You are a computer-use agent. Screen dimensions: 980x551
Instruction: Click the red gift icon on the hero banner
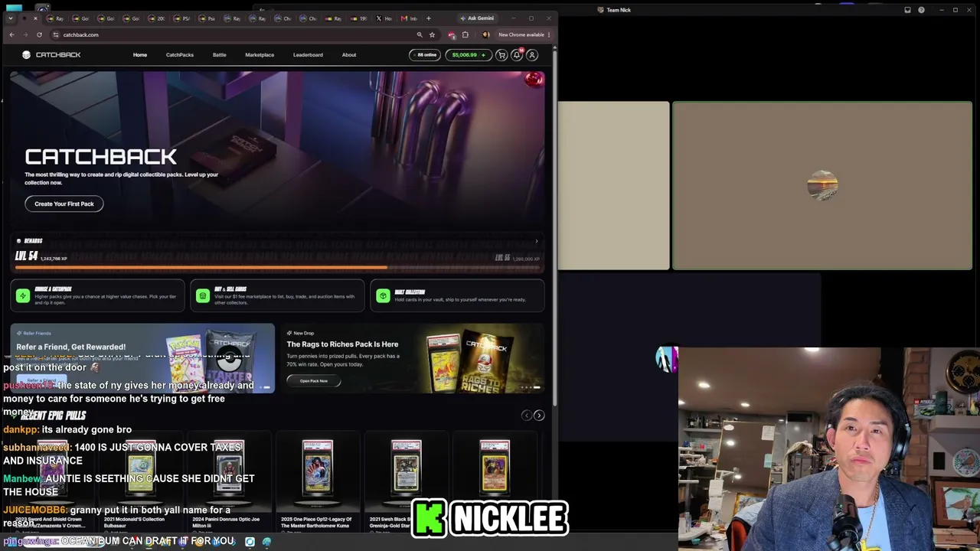pyautogui.click(x=534, y=79)
